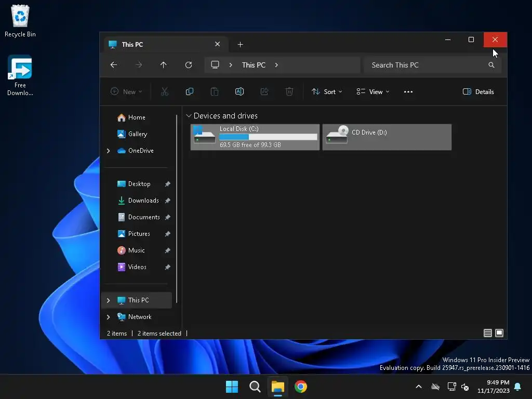Viewport: 532px width, 399px height.
Task: Close the This PC tab
Action: click(218, 44)
